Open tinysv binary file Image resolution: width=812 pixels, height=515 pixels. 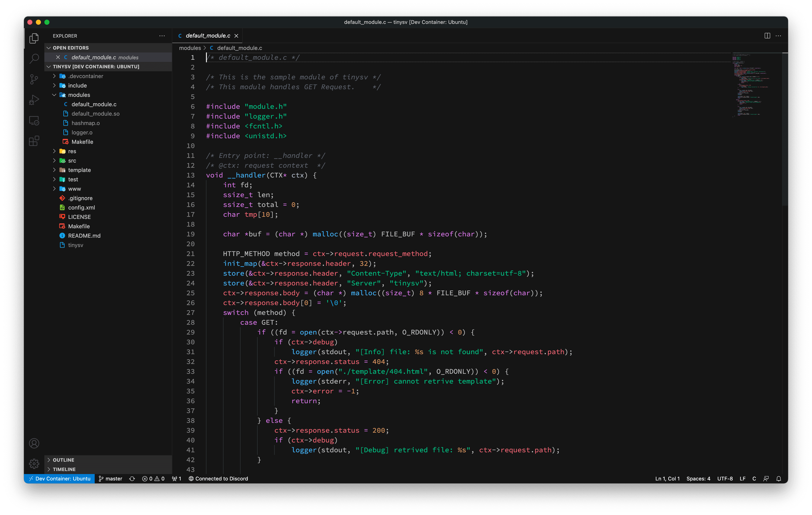[108, 245]
